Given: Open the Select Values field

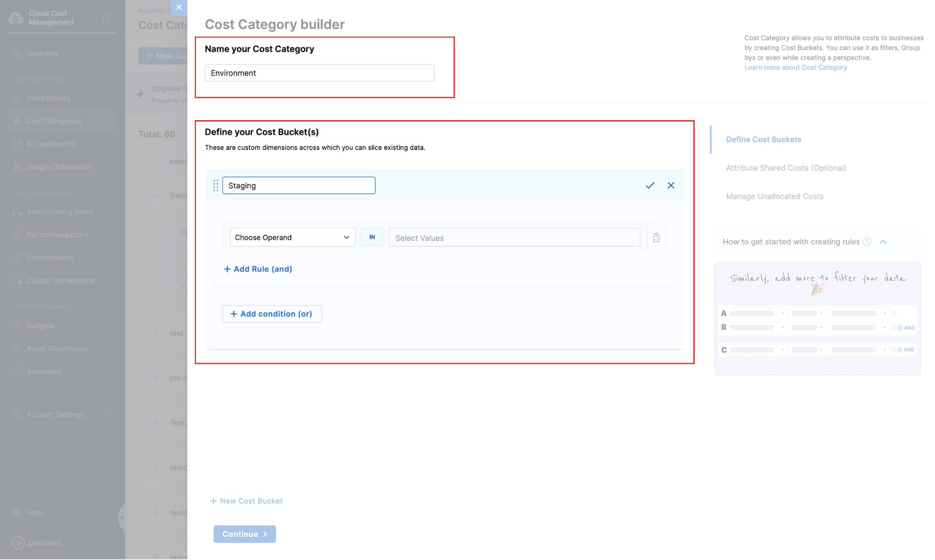Looking at the screenshot, I should (x=514, y=238).
